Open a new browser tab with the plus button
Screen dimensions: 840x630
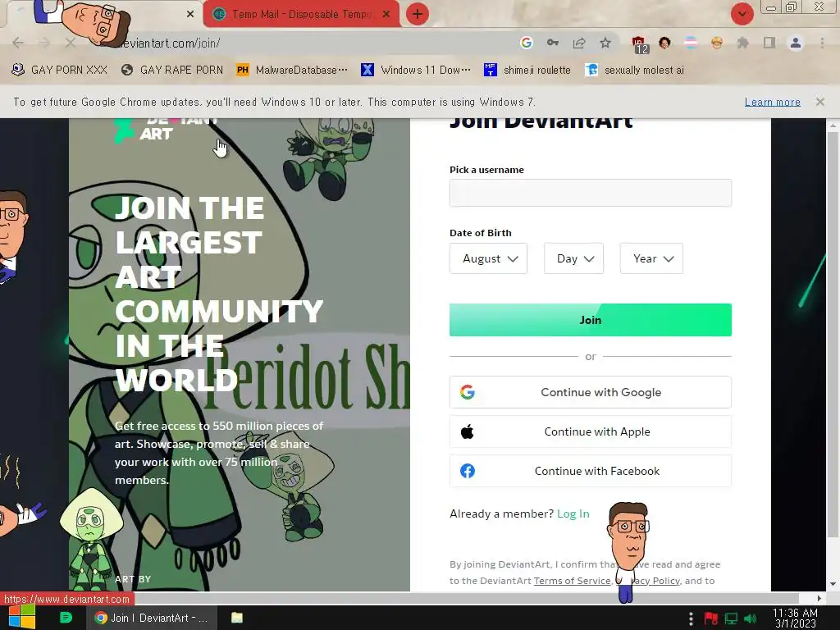point(418,14)
